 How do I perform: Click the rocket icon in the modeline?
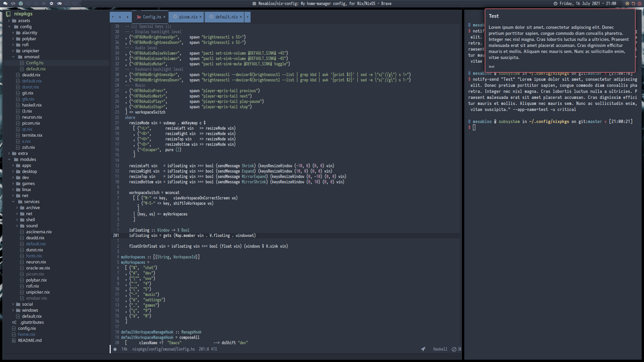click(423, 349)
